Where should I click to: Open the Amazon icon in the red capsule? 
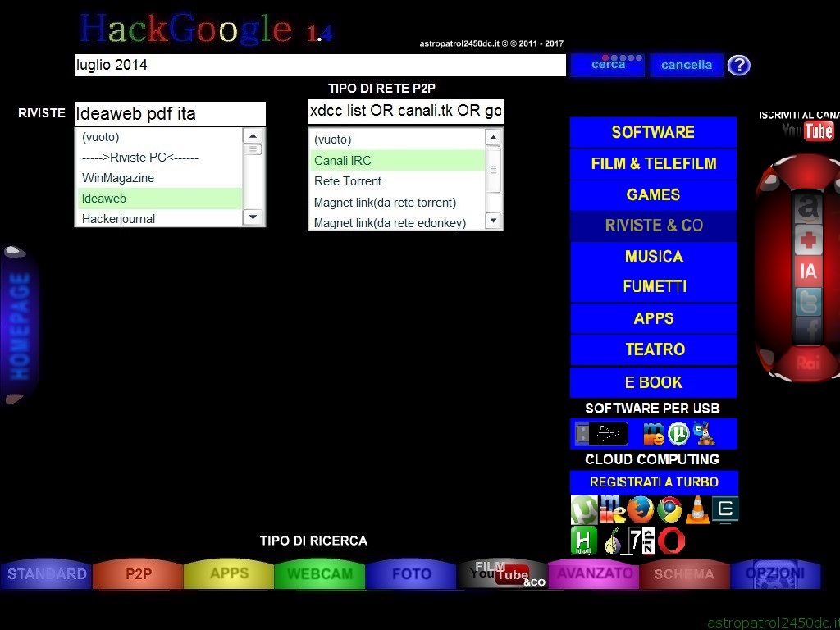click(x=808, y=208)
